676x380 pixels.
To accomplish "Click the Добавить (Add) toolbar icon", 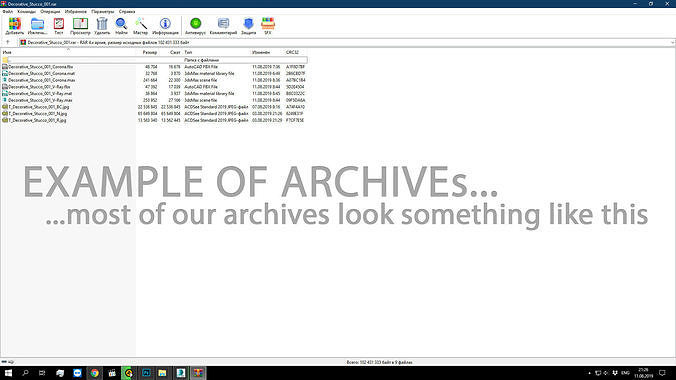I will point(14,26).
